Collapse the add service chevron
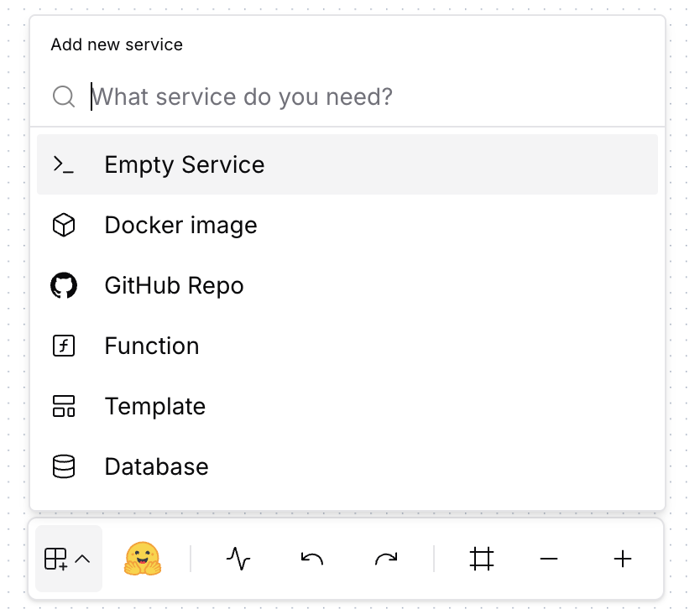This screenshot has height=609, width=700. (81, 558)
